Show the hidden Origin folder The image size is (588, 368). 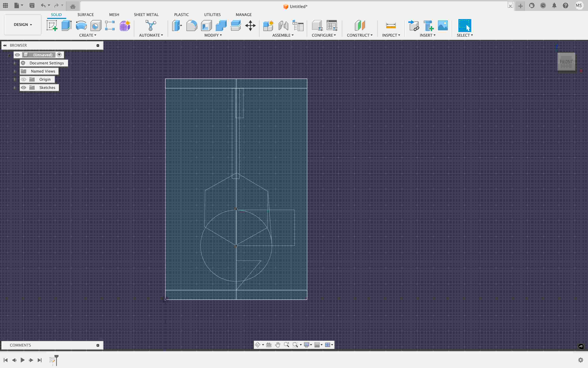pos(23,79)
